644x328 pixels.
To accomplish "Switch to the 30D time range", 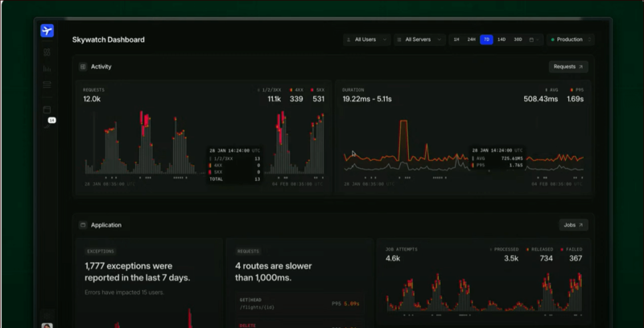I will pos(517,39).
